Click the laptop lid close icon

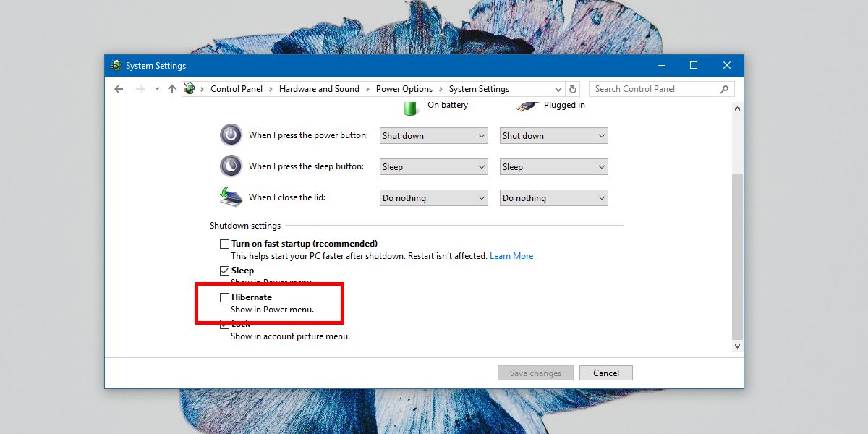[231, 197]
